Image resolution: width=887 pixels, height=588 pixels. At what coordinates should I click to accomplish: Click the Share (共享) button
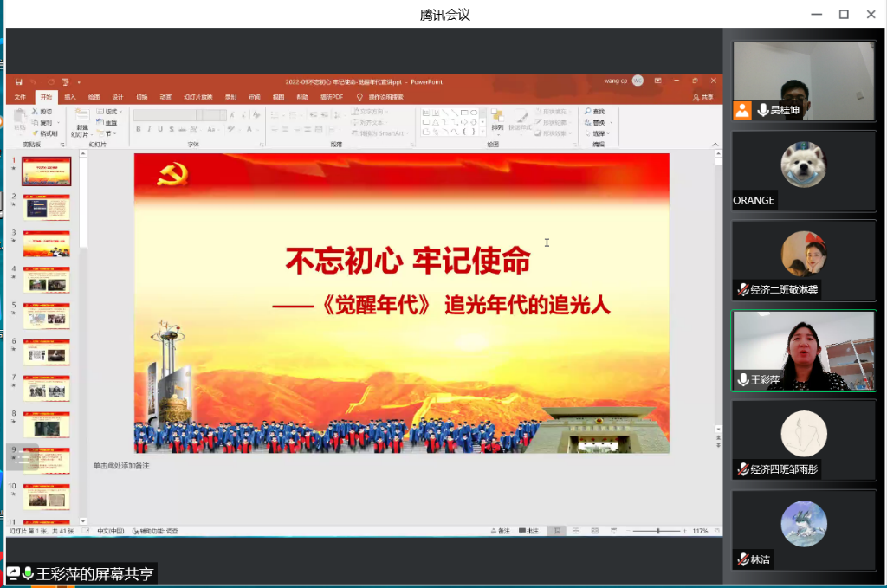(x=703, y=97)
